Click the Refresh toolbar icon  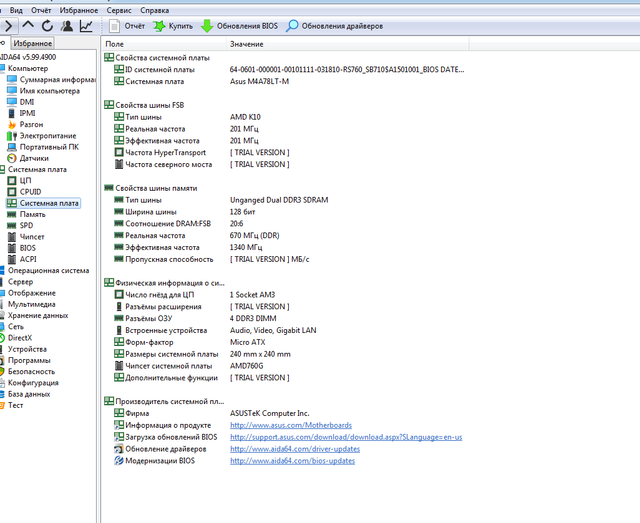point(47,26)
